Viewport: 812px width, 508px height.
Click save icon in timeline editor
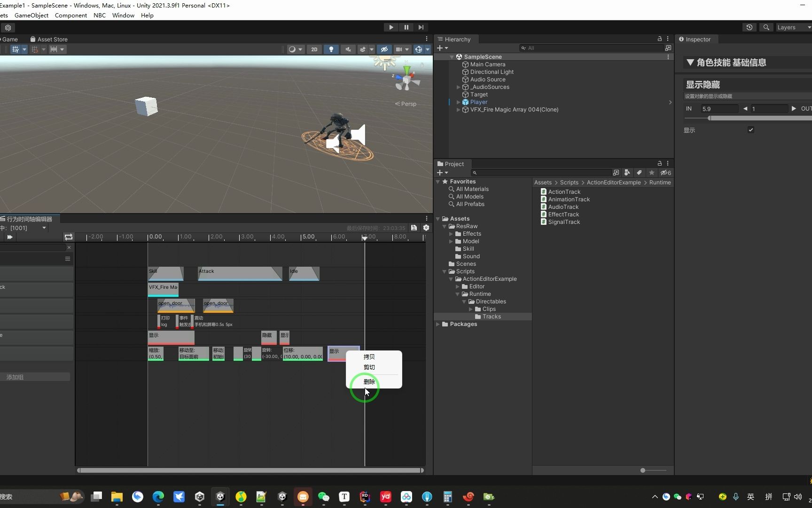click(x=414, y=228)
